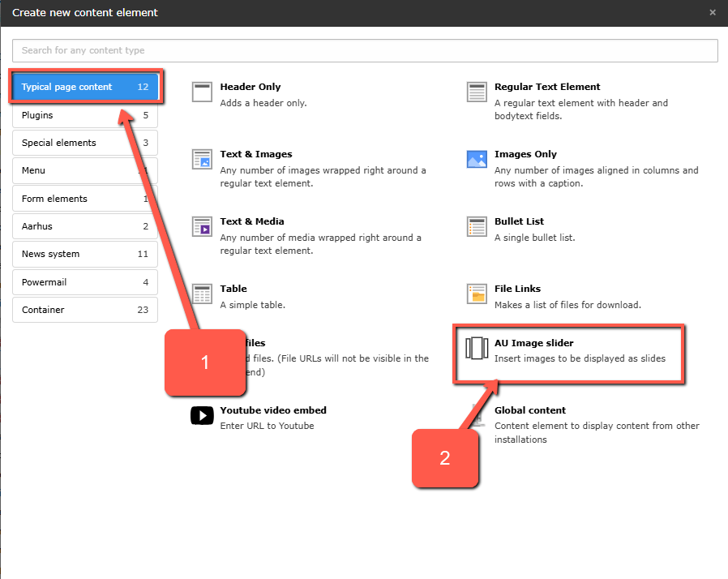Pick the Youtube video embed icon
Image resolution: width=728 pixels, height=579 pixels.
point(202,416)
